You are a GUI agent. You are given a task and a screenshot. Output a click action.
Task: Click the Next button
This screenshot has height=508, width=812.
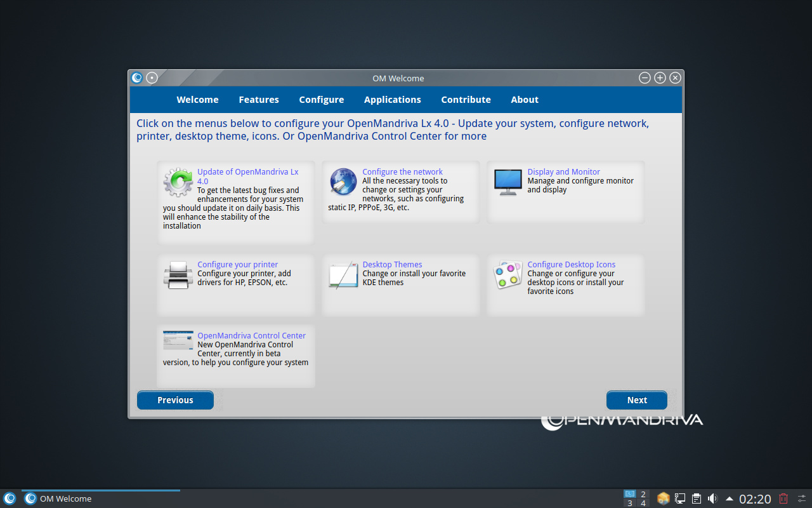pyautogui.click(x=637, y=400)
